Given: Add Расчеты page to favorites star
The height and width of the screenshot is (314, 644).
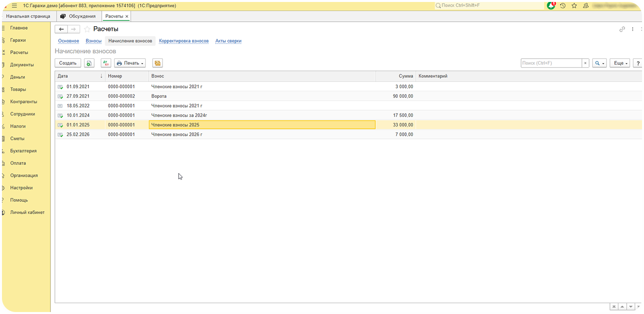Looking at the screenshot, I should tap(87, 29).
